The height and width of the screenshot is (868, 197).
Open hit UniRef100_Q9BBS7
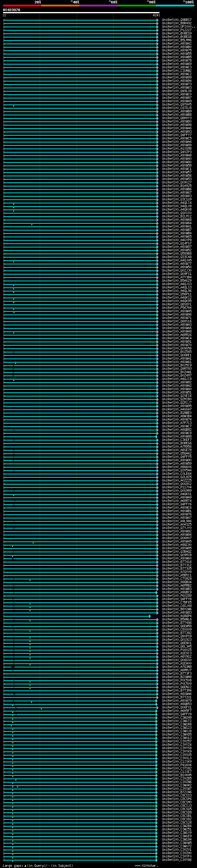[176, 20]
